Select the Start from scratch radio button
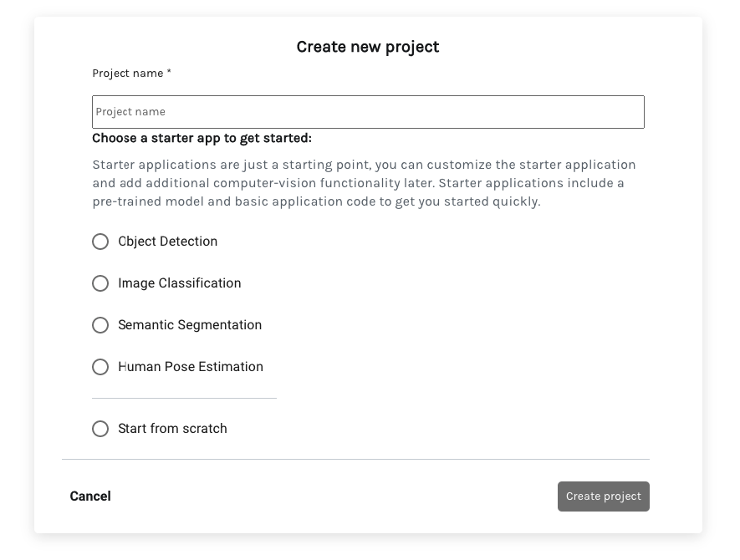Image resolution: width=740 pixels, height=560 pixels. tap(100, 429)
